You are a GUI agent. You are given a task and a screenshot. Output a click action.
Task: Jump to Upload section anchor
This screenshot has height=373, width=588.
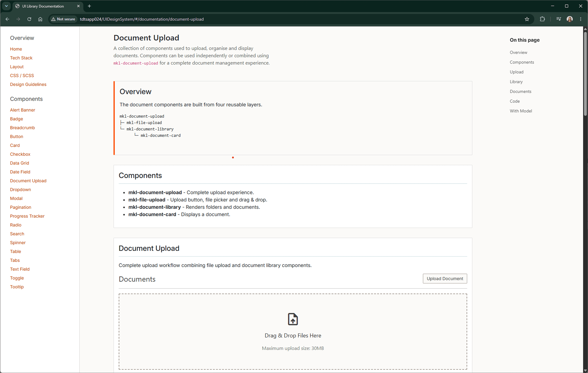(x=516, y=72)
